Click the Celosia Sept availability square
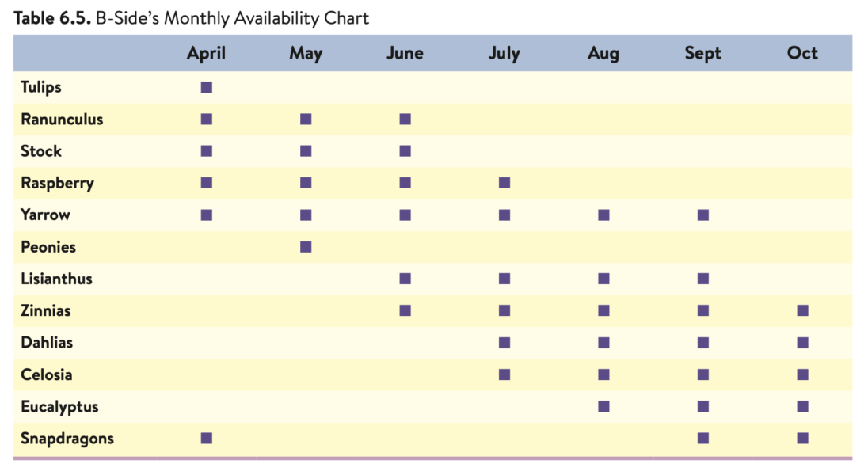 (703, 374)
